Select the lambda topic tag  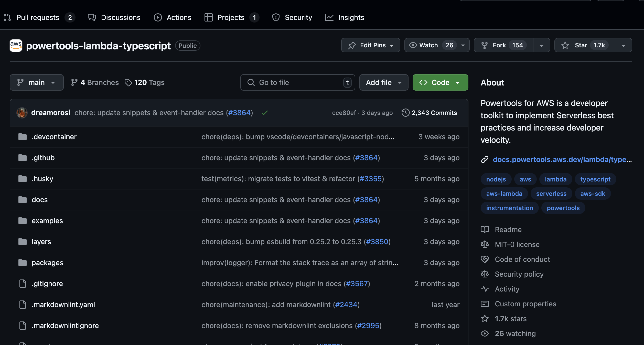point(556,179)
